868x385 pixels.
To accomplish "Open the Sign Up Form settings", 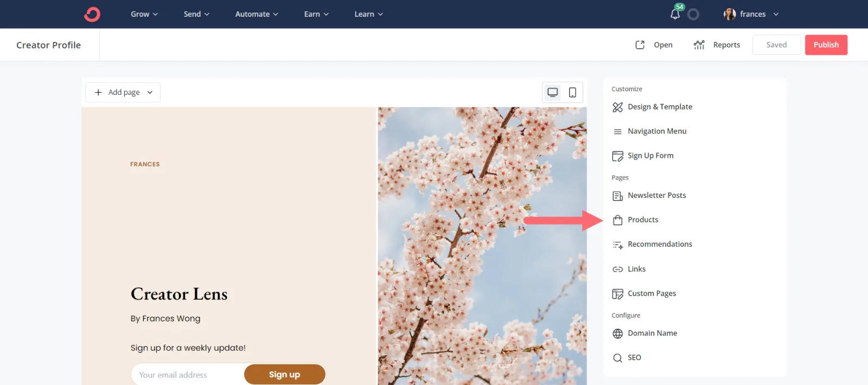I will pyautogui.click(x=650, y=156).
